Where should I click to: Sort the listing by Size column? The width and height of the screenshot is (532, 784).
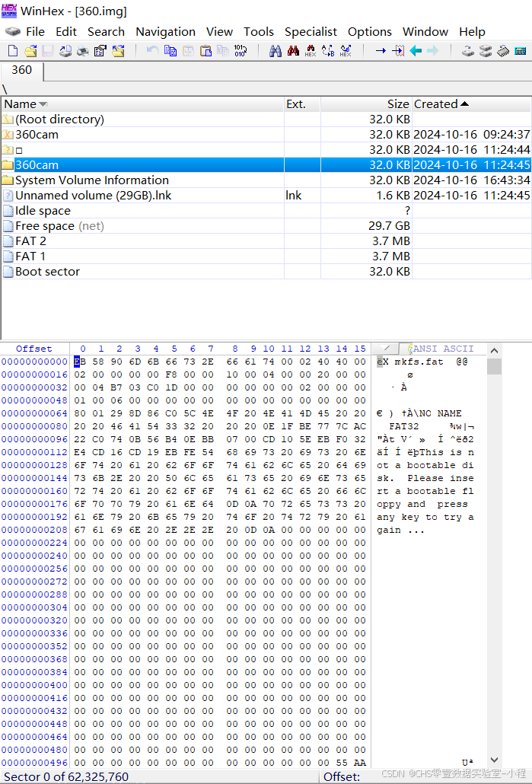pyautogui.click(x=366, y=104)
